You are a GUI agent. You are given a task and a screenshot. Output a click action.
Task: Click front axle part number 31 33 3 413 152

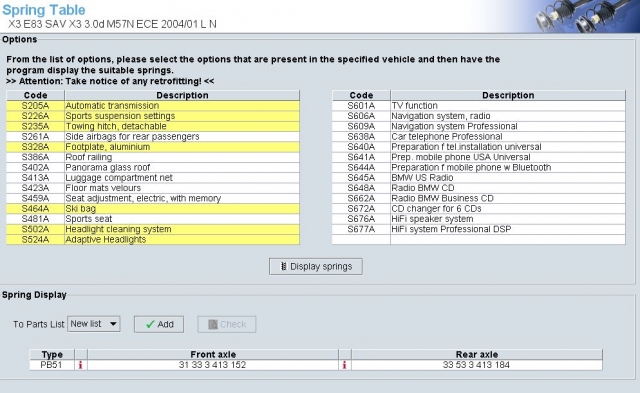tap(213, 365)
